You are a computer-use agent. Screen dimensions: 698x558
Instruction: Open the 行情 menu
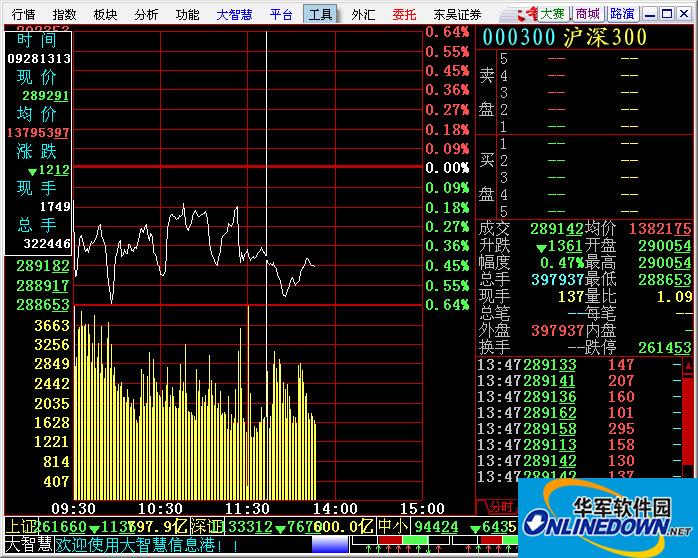pyautogui.click(x=22, y=14)
